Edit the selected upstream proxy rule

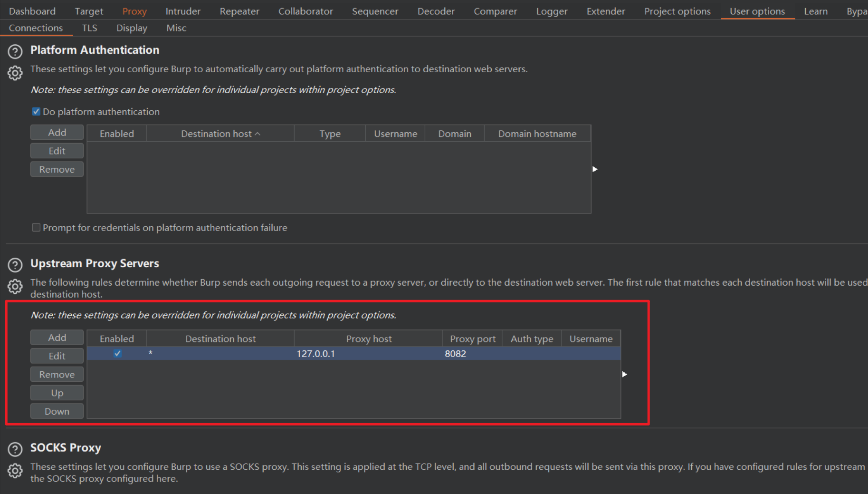click(57, 356)
